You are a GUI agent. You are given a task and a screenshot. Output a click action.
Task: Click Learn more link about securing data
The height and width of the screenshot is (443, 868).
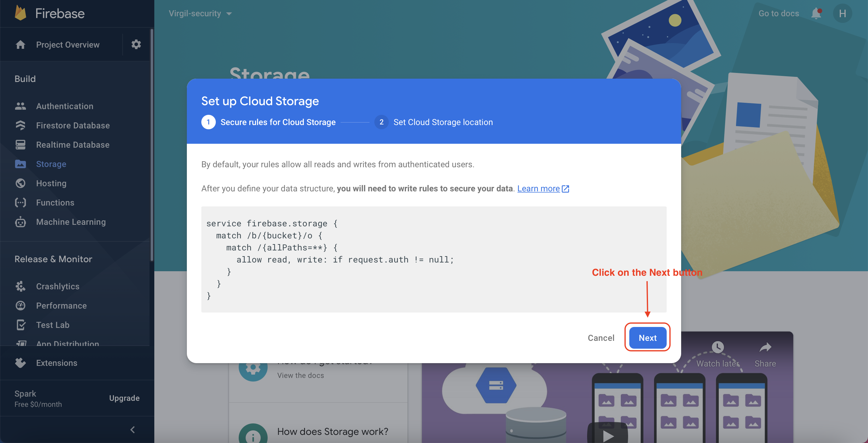coord(540,188)
